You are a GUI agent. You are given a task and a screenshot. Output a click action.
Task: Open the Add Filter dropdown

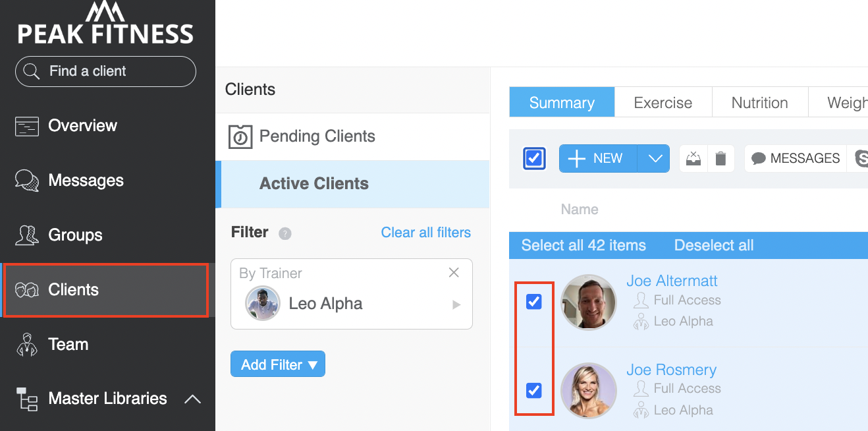(278, 364)
